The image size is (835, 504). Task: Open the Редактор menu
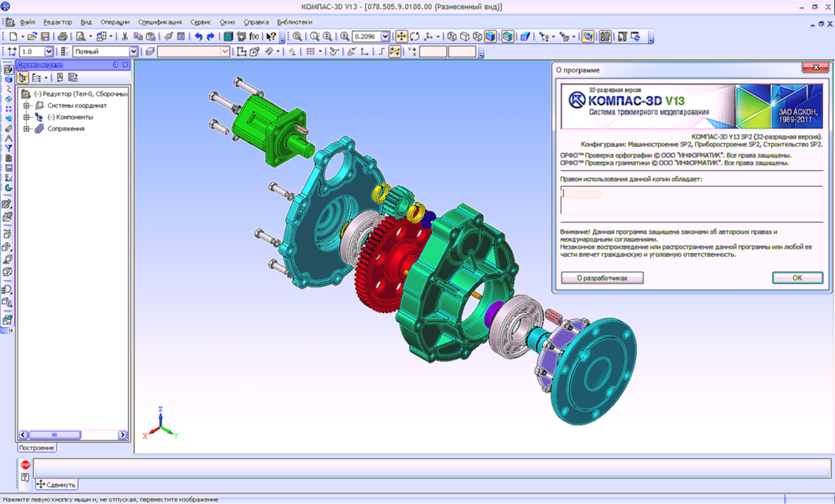coord(57,22)
